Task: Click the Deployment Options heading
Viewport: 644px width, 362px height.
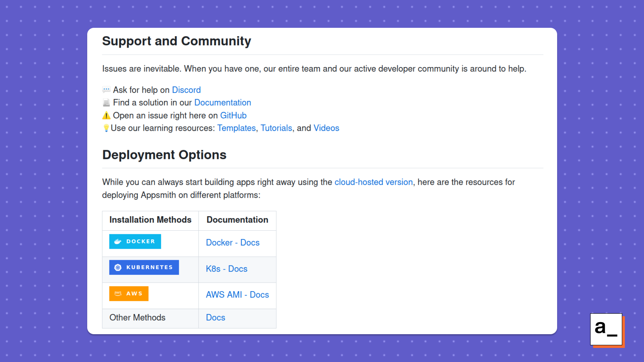Action: click(x=164, y=155)
